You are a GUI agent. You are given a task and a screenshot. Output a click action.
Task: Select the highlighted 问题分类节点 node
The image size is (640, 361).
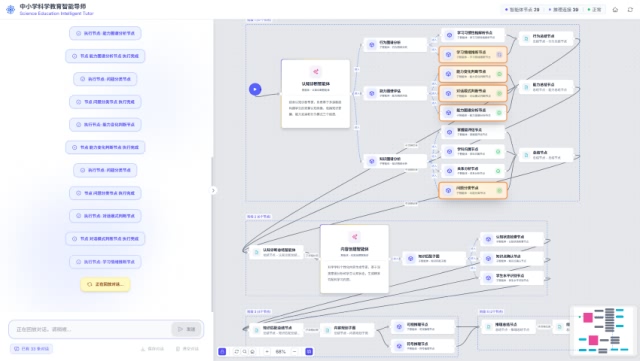click(473, 190)
